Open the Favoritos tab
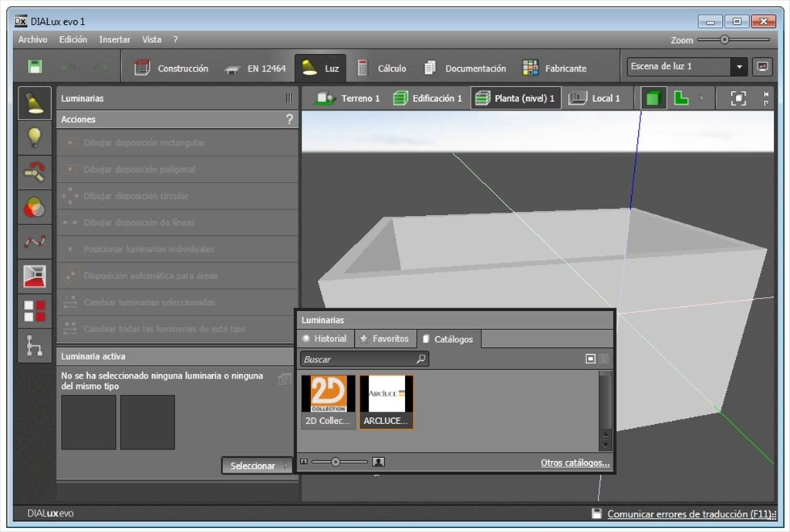The image size is (790, 532). point(385,338)
